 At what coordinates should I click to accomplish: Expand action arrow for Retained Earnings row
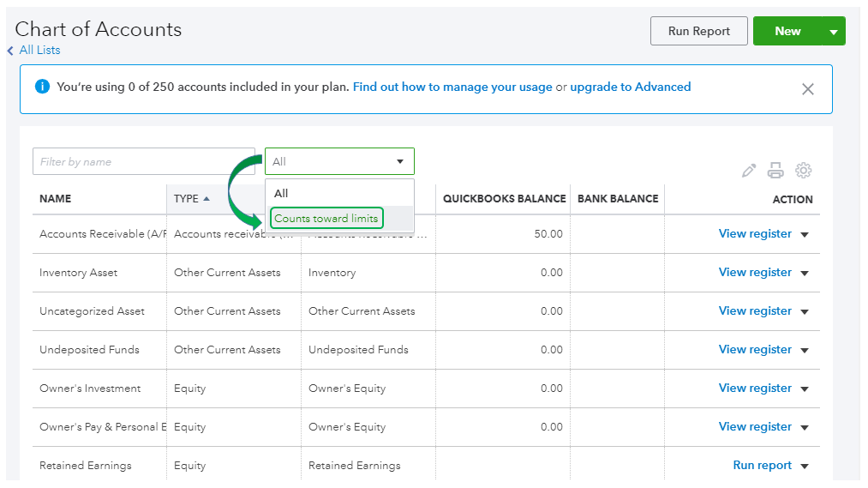click(805, 467)
